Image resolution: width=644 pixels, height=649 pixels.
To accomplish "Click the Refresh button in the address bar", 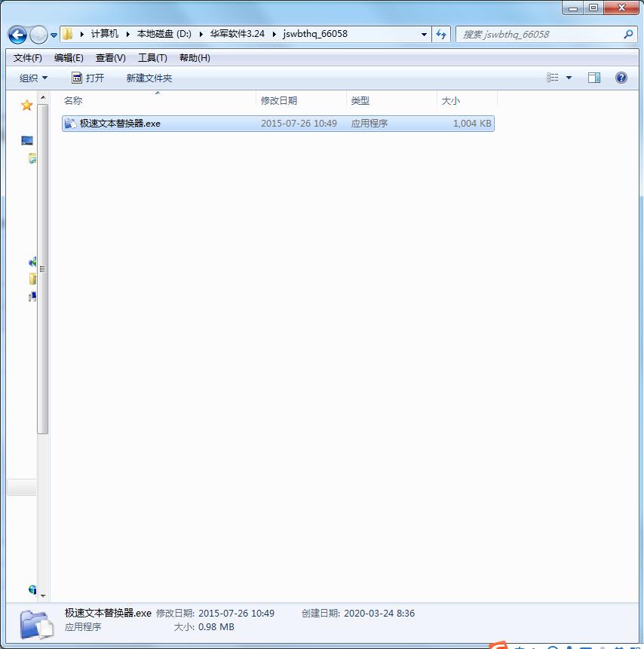I will coord(440,34).
